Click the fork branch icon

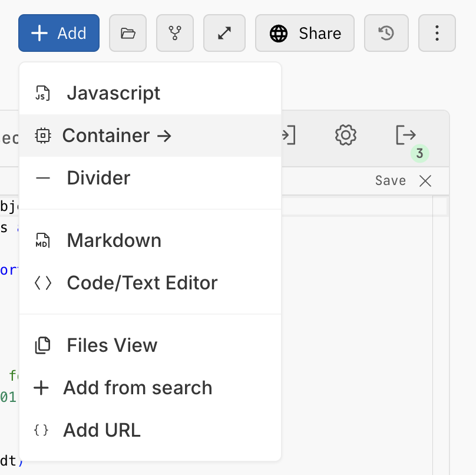click(x=175, y=33)
